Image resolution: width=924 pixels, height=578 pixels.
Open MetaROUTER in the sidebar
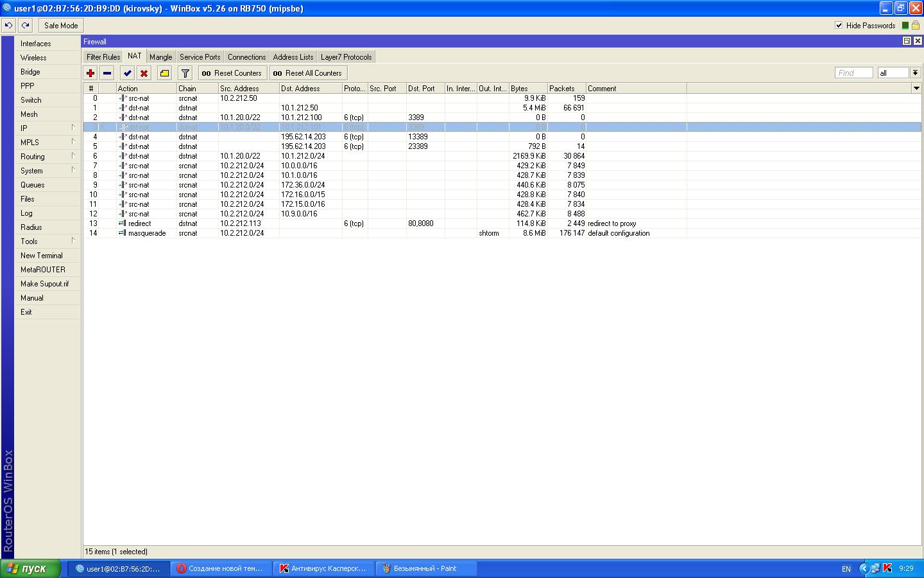pos(48,270)
